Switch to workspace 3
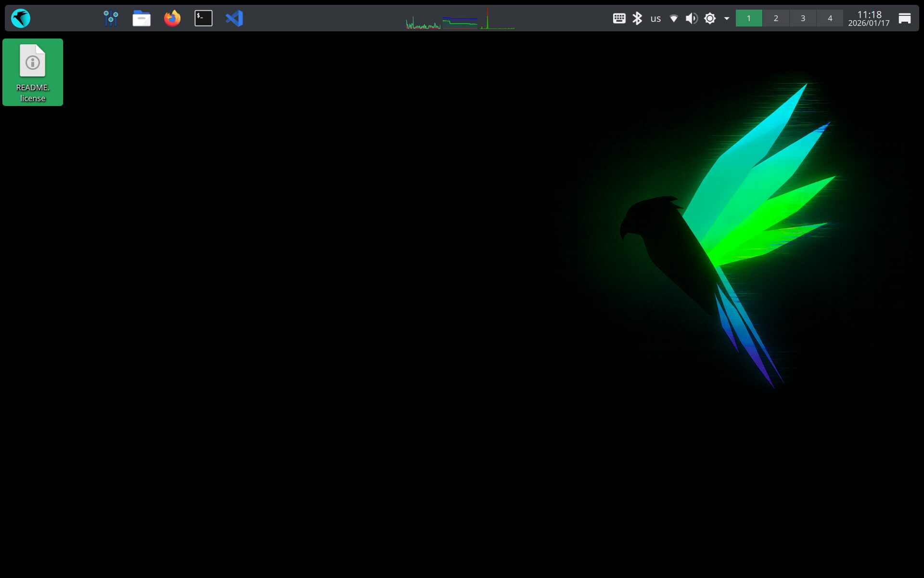 point(803,18)
